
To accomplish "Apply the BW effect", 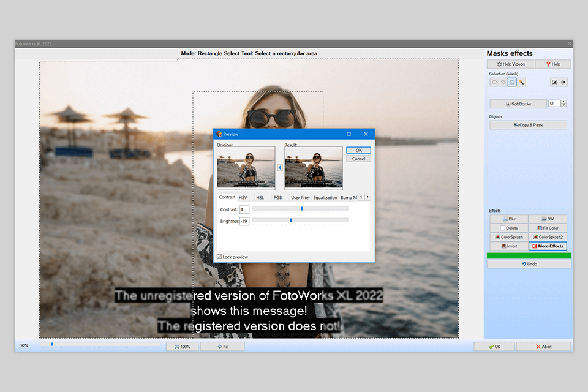I will point(548,219).
